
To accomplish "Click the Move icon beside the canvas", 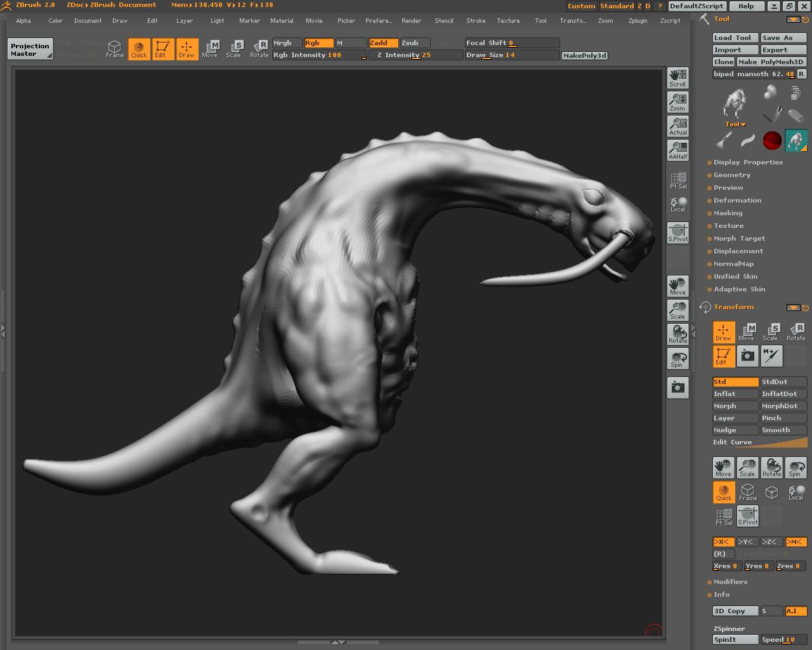I will point(678,286).
